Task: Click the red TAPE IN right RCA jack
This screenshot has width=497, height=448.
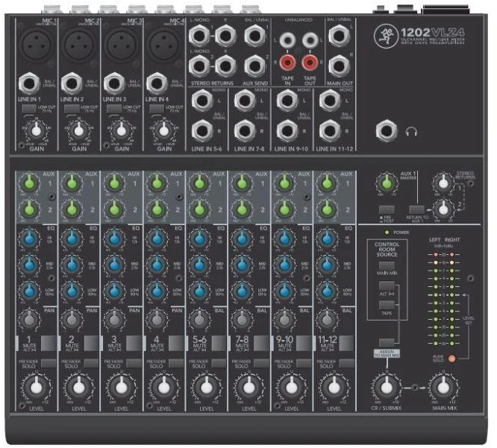Action: 287,63
